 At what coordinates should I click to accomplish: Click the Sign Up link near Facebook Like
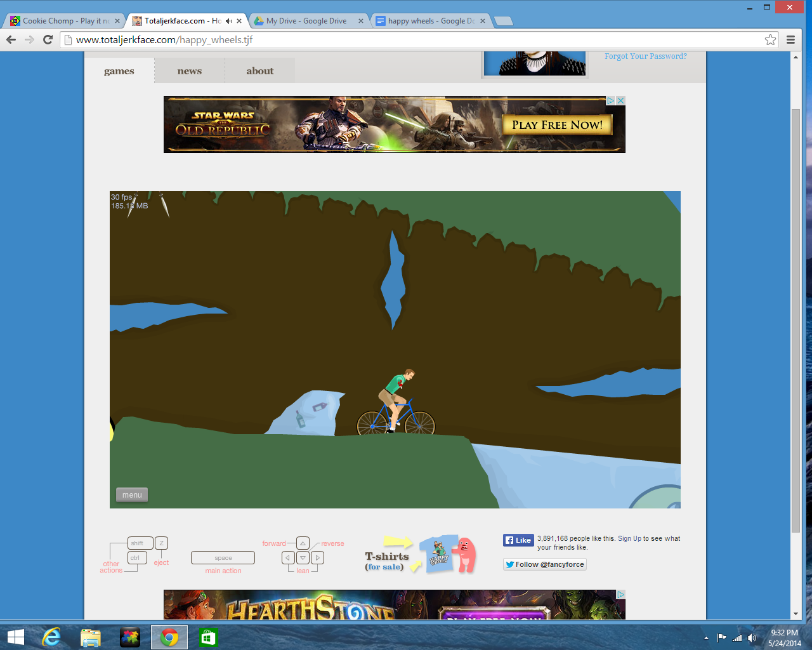point(629,538)
